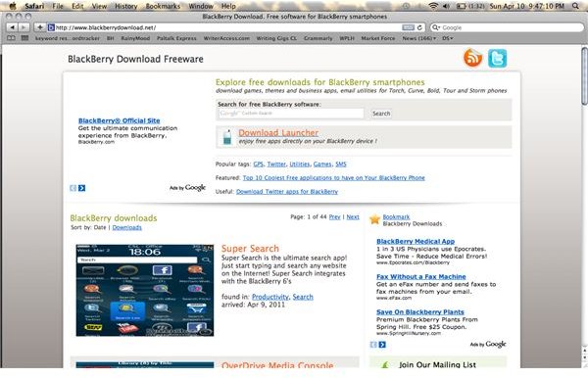588x378 pixels.
Task: Click the orange RSS feed icon
Action: [473, 58]
